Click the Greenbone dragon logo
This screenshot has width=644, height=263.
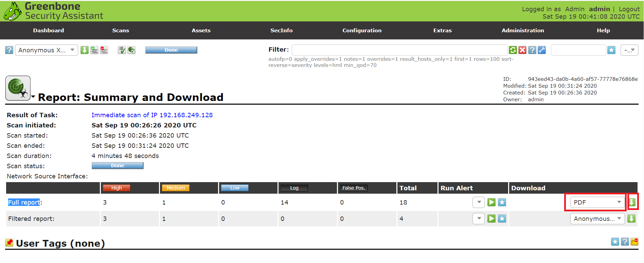(x=13, y=11)
